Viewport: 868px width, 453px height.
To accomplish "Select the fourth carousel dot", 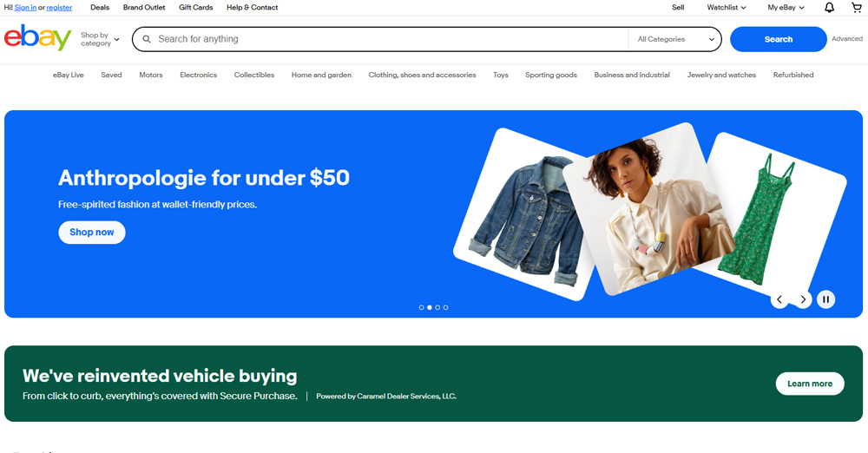I will tap(445, 307).
